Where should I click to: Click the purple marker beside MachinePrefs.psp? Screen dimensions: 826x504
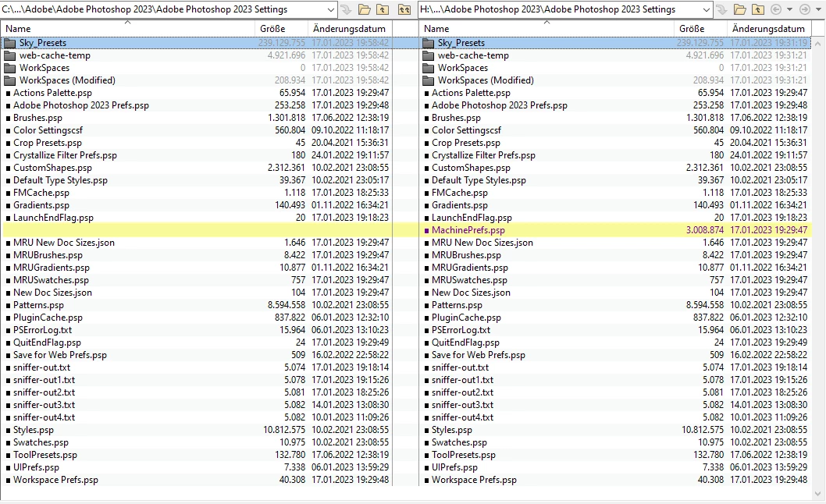coord(427,230)
